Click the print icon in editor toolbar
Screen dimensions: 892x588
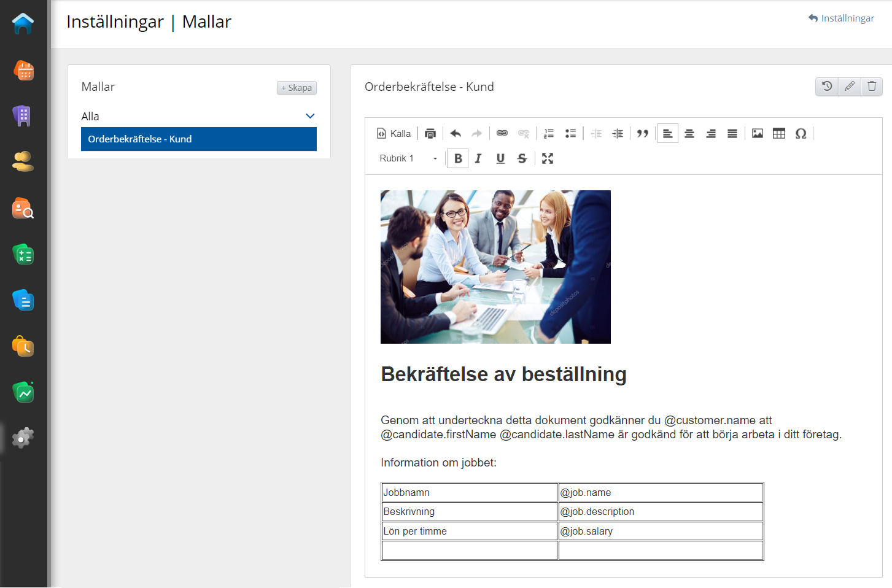pos(430,133)
